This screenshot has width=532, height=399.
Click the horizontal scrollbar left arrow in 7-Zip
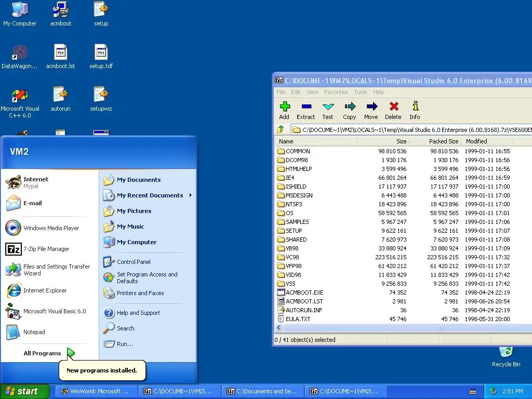click(279, 328)
